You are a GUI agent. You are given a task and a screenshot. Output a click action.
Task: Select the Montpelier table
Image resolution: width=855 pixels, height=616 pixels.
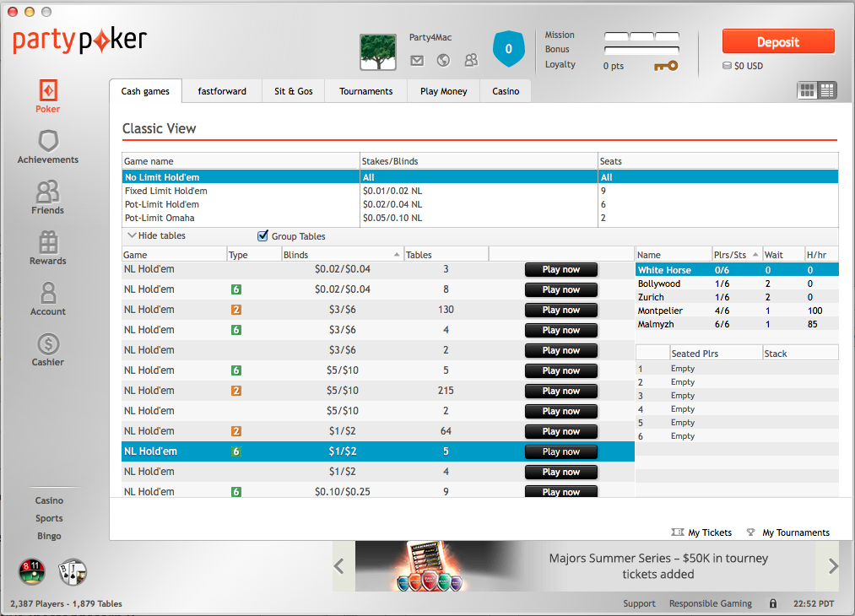737,311
